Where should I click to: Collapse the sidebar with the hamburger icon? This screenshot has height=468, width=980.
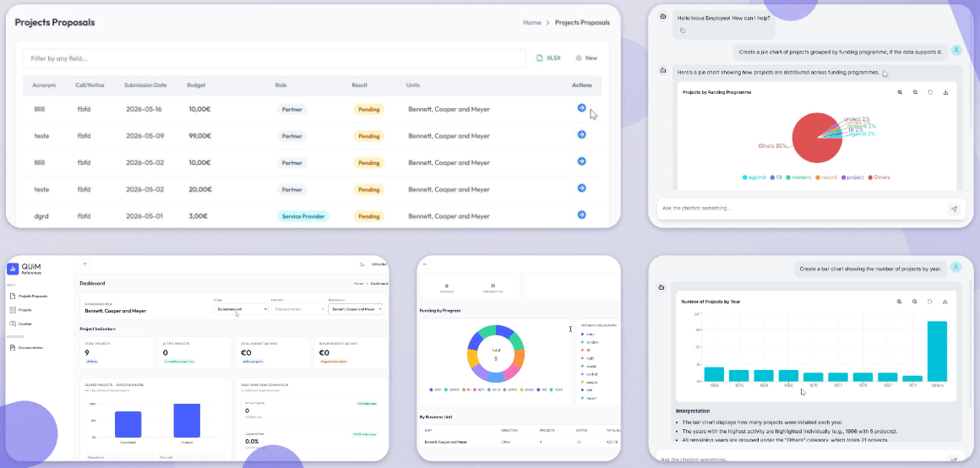click(85, 264)
